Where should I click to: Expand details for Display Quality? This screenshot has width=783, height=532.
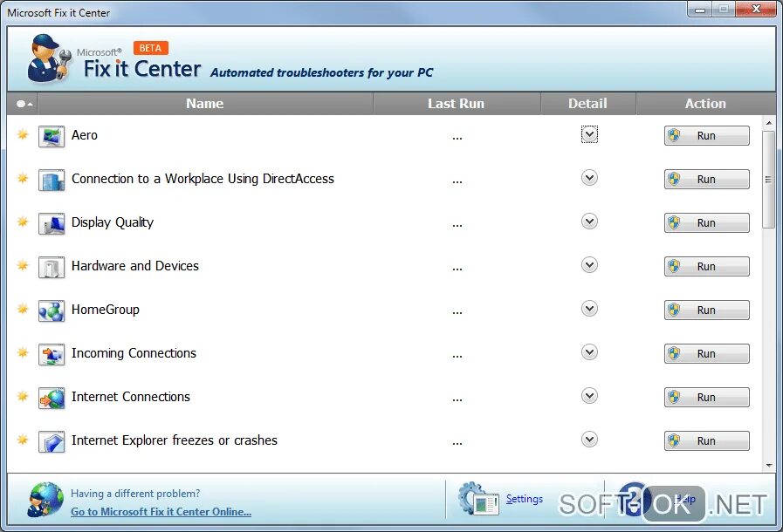[x=589, y=221]
